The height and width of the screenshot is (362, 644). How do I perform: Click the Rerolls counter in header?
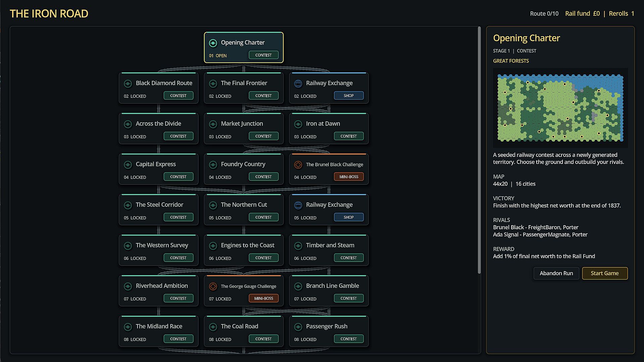pyautogui.click(x=622, y=13)
